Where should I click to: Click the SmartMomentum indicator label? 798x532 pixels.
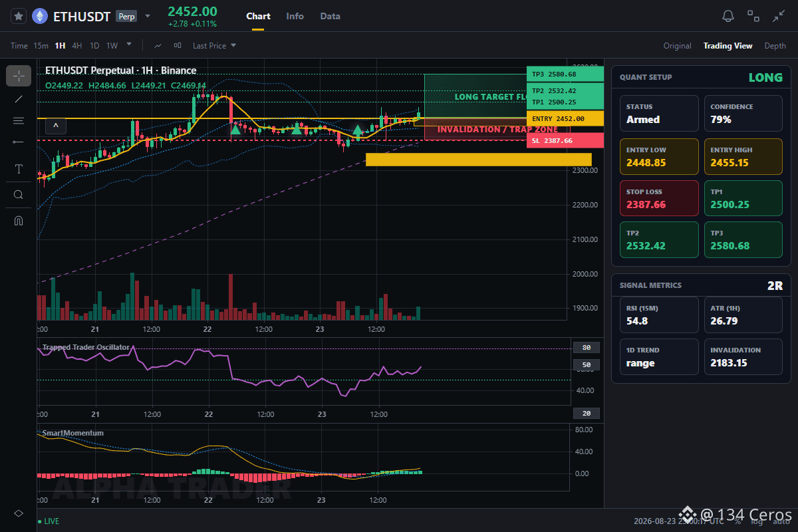click(x=72, y=433)
